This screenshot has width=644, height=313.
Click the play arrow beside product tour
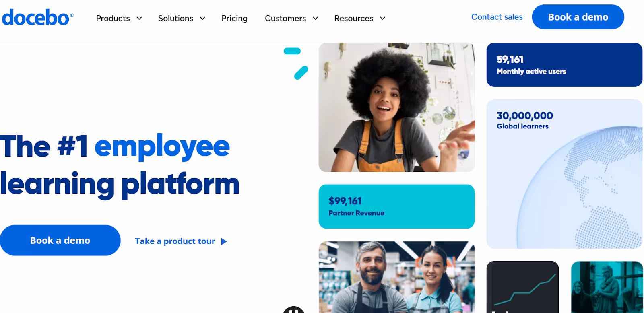pyautogui.click(x=224, y=241)
